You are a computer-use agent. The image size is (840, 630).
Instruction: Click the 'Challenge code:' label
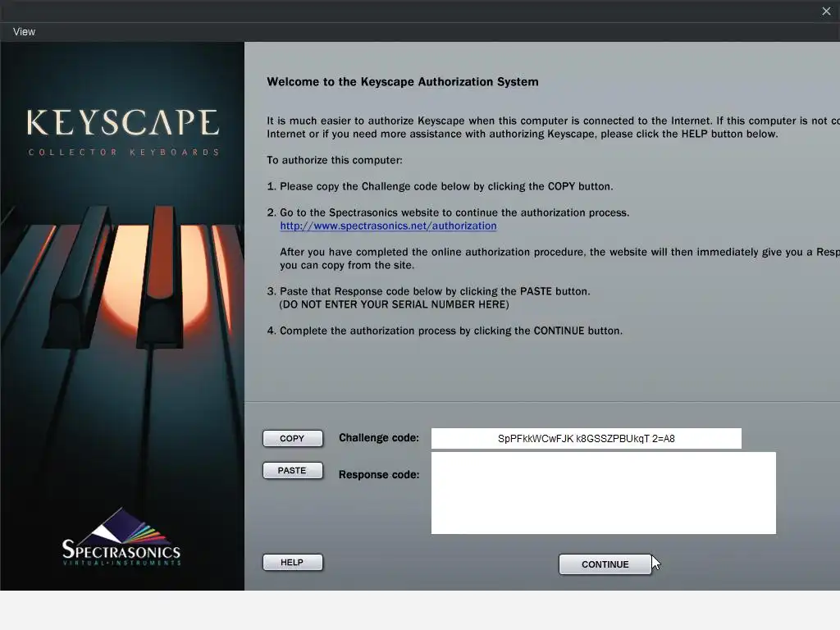pos(379,438)
